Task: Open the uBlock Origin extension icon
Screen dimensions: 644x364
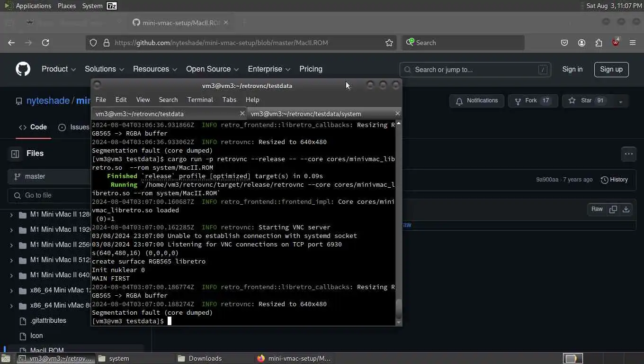Action: point(616,42)
